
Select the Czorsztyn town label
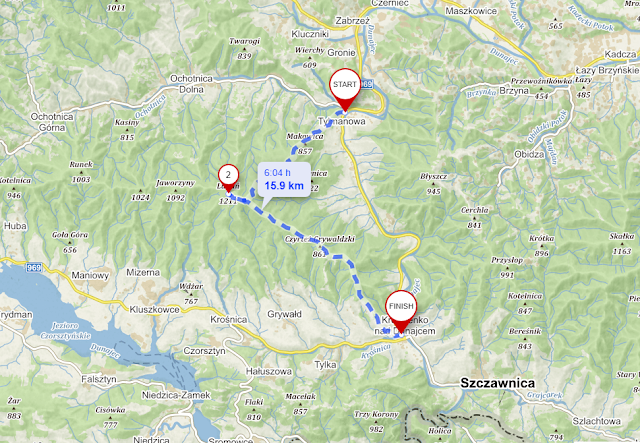pyautogui.click(x=204, y=351)
